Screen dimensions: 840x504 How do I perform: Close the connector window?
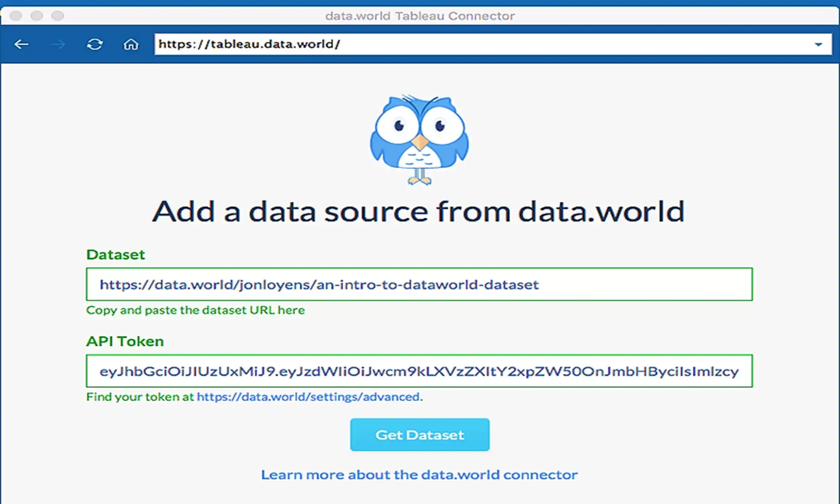tap(16, 16)
